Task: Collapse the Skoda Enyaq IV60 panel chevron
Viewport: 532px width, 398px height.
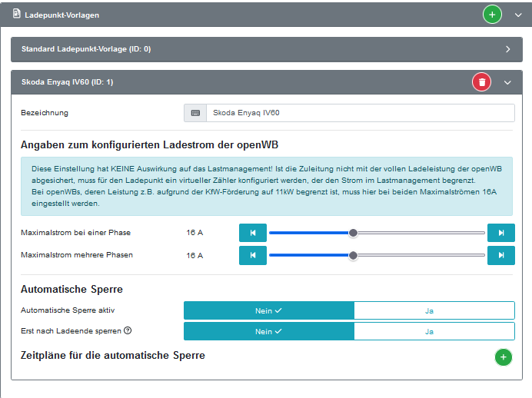Action: coord(507,82)
